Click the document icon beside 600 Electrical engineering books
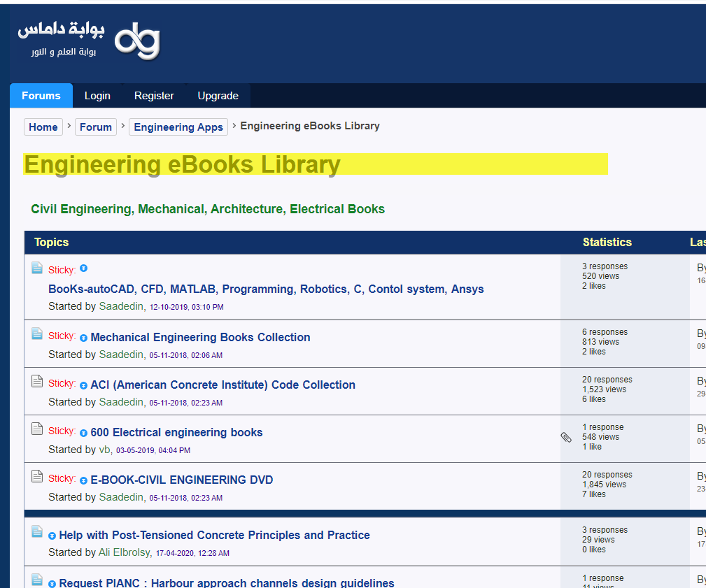The image size is (706, 588). (x=37, y=429)
